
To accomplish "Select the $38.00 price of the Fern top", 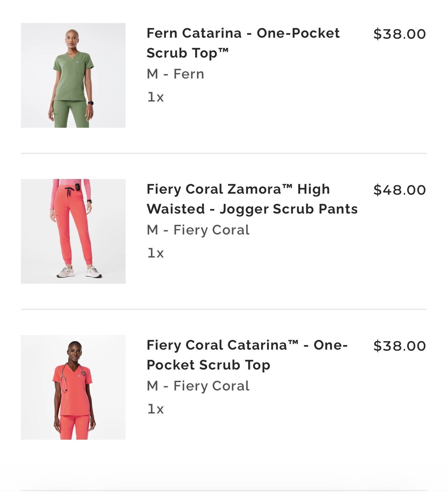I will 400,34.
